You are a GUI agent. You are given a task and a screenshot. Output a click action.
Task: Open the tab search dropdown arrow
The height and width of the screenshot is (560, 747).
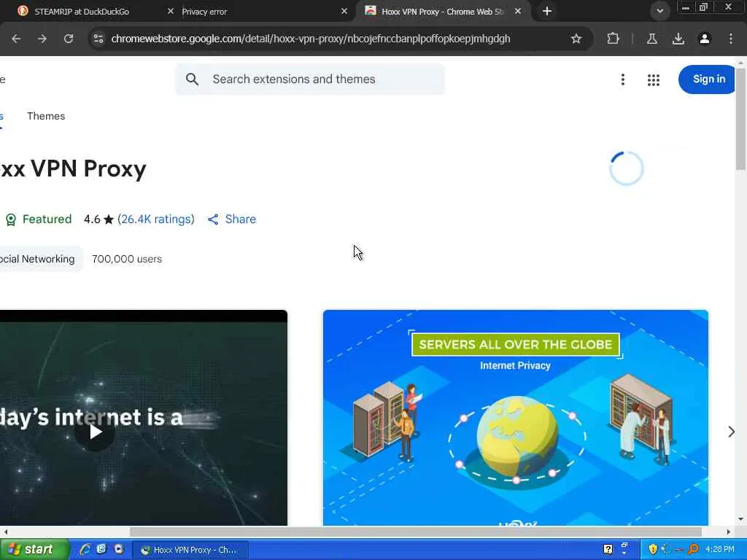(x=659, y=11)
